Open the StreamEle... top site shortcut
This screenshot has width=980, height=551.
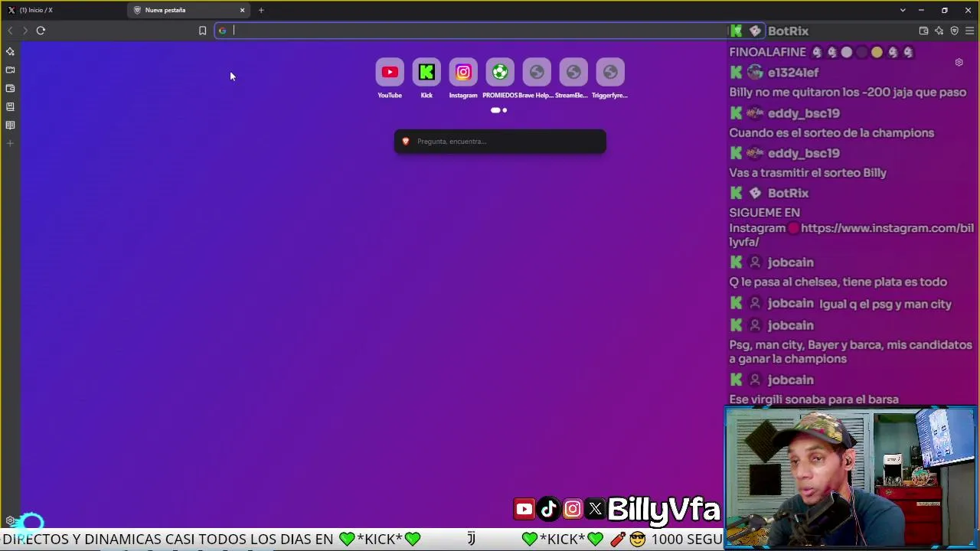pos(573,78)
